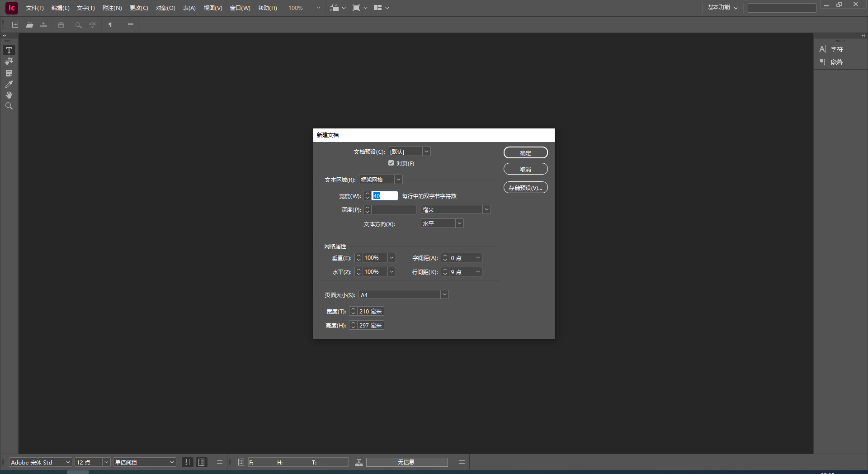The width and height of the screenshot is (868, 474).
Task: Open the 水平 100% dropdown arrow
Action: (x=392, y=272)
